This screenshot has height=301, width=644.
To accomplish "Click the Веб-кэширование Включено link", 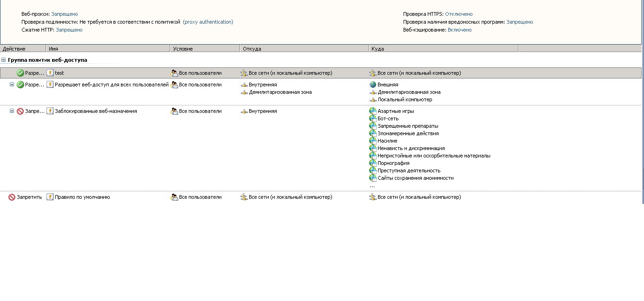I will coord(460,30).
